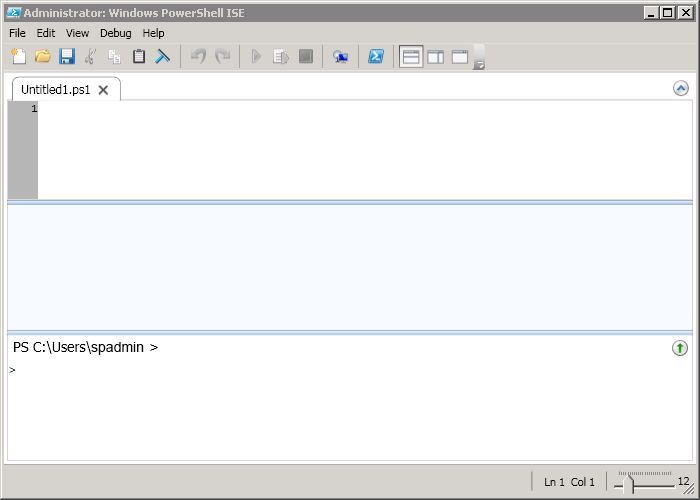The width and height of the screenshot is (700, 500).
Task: Show script pane maximized layout icon
Action: pos(460,57)
